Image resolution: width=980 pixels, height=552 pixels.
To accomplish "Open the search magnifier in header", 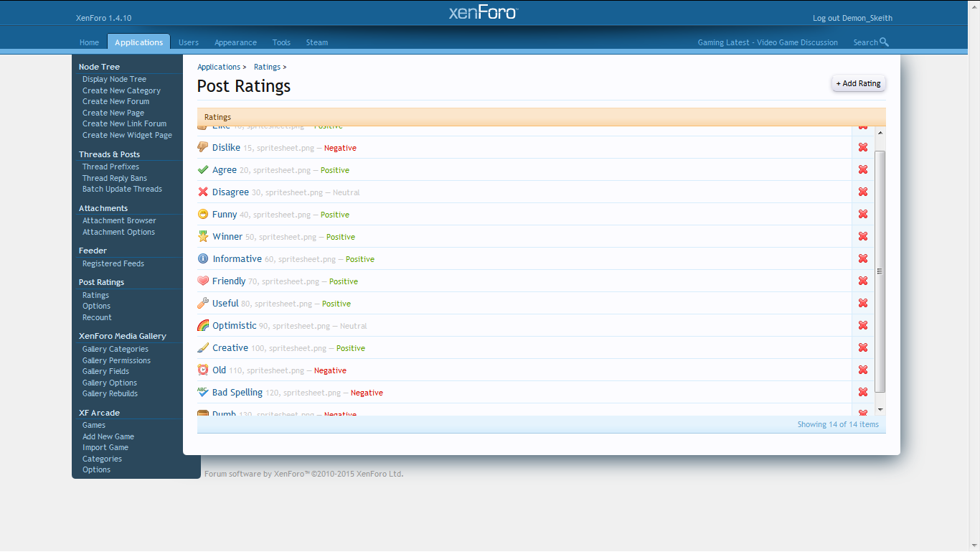I will (x=884, y=42).
